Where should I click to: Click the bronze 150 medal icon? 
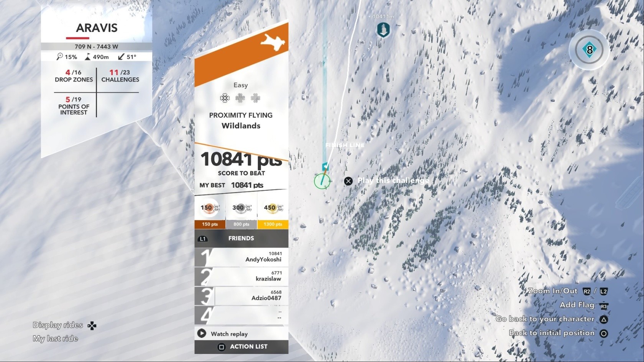click(x=210, y=208)
